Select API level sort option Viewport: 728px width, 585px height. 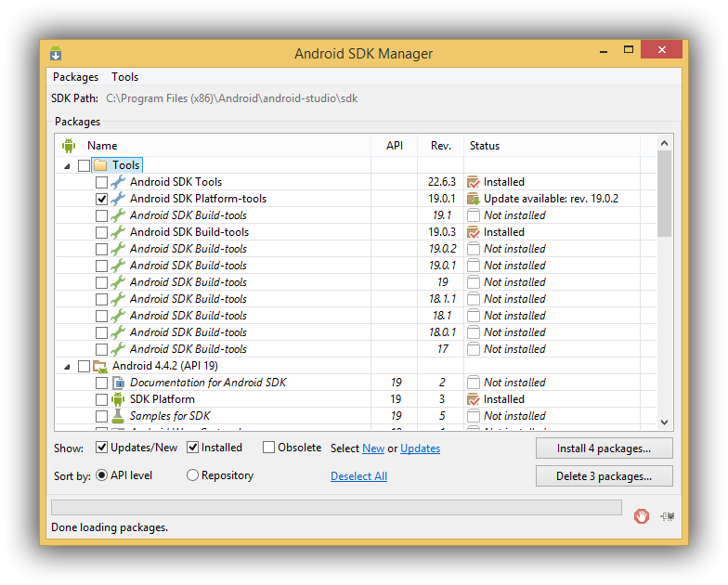102,475
